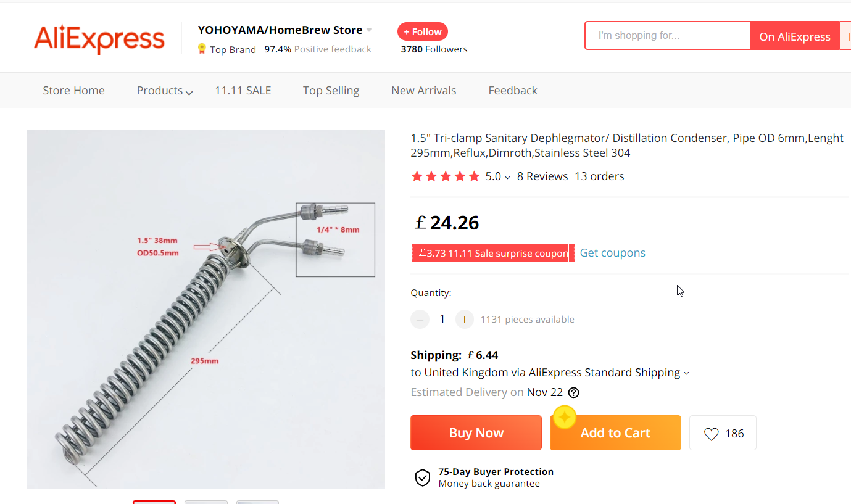Click the Get coupons link
Viewport: 851px width, 504px height.
612,253
